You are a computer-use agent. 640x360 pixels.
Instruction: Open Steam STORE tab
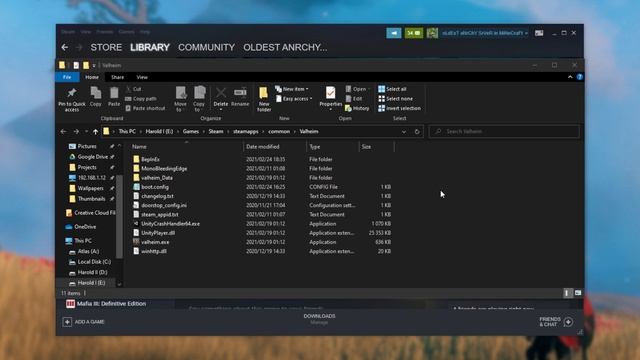pos(106,47)
